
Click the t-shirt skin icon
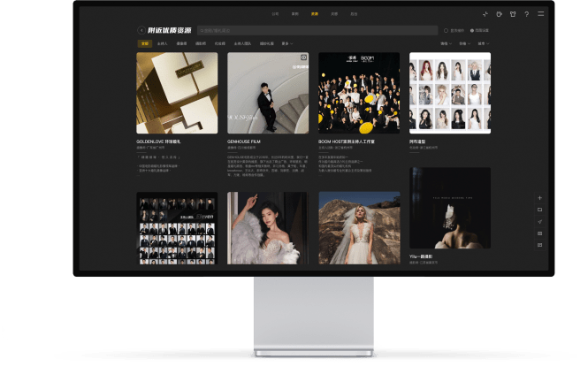click(513, 14)
